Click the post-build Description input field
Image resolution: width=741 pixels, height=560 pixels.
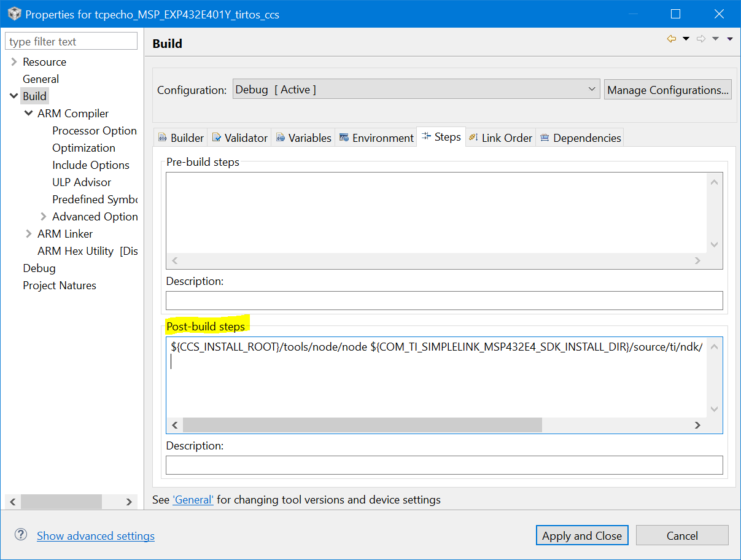coord(444,465)
